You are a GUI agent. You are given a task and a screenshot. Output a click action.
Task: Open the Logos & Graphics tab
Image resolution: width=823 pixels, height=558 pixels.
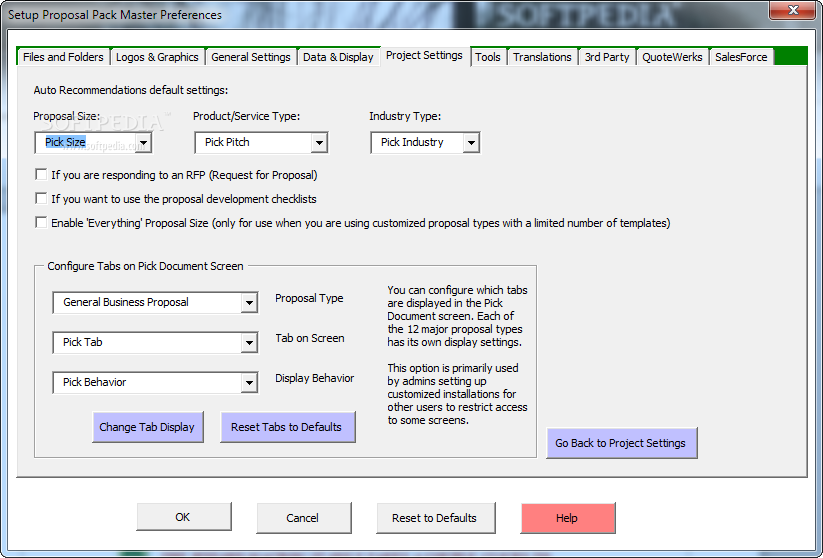[x=157, y=57]
